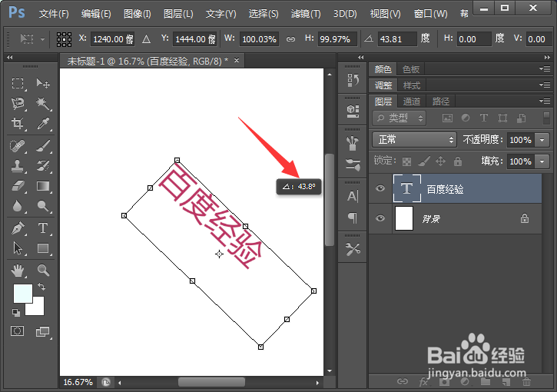Toggle type layer filter

click(484, 118)
